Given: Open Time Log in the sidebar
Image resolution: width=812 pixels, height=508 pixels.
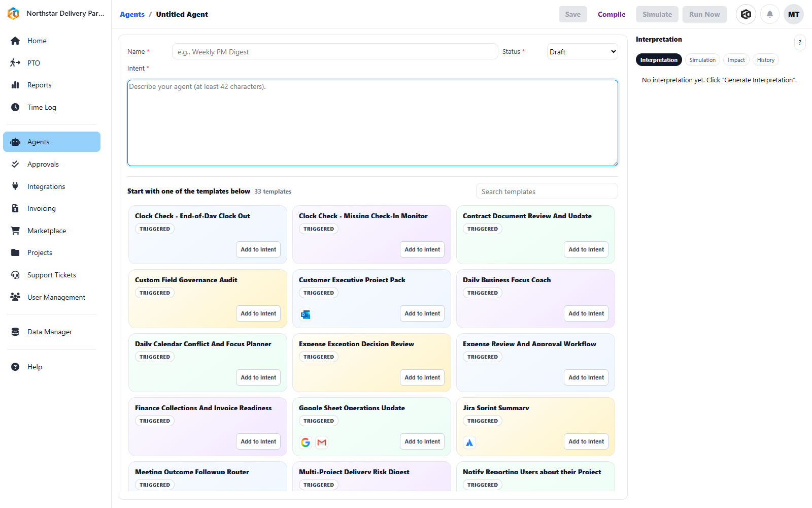Looking at the screenshot, I should [52, 107].
